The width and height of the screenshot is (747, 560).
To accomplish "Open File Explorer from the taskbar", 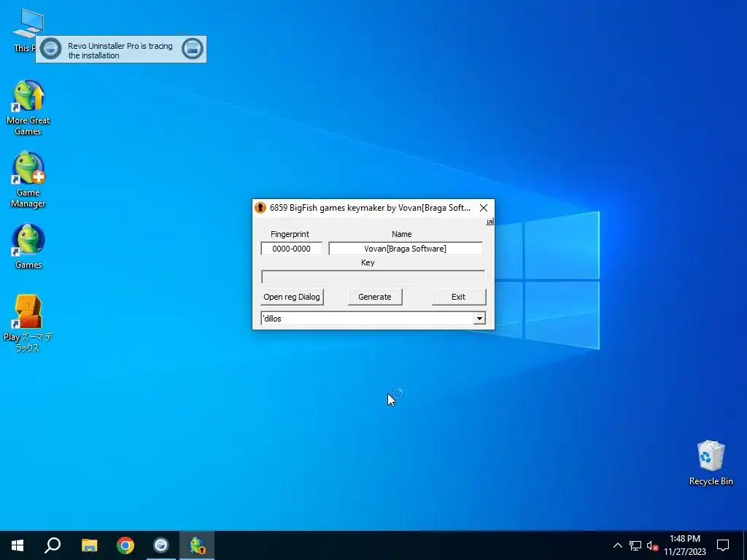I will coord(89,545).
